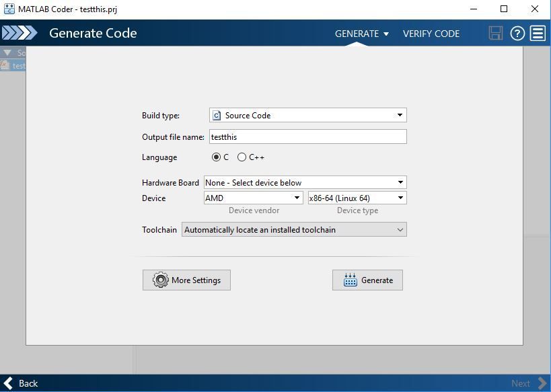
Task: Collapse the source tree triangle in left panel
Action: point(7,52)
